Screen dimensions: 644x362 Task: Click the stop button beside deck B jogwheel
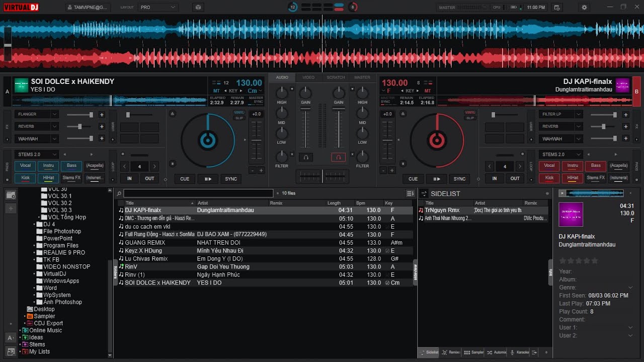402,164
